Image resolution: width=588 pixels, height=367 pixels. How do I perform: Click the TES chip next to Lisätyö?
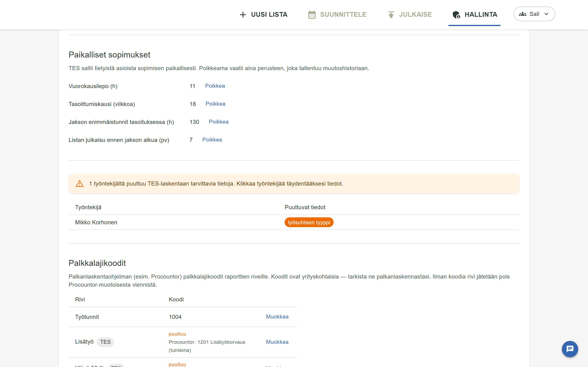105,342
